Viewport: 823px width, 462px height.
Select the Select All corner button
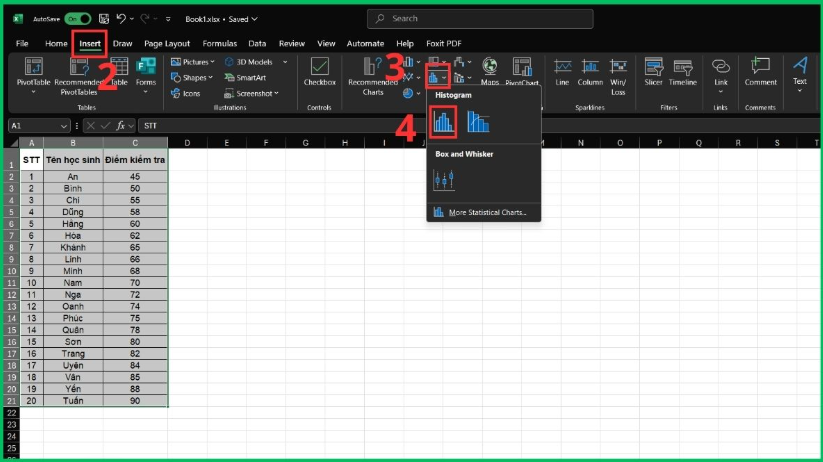pyautogui.click(x=12, y=143)
